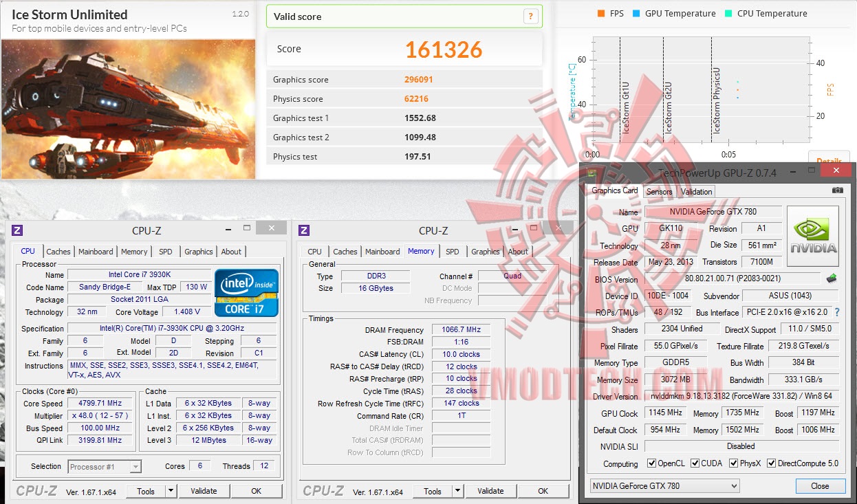The height and width of the screenshot is (504, 857).
Task: Click the left CPU-Z window Z icon
Action: click(17, 230)
